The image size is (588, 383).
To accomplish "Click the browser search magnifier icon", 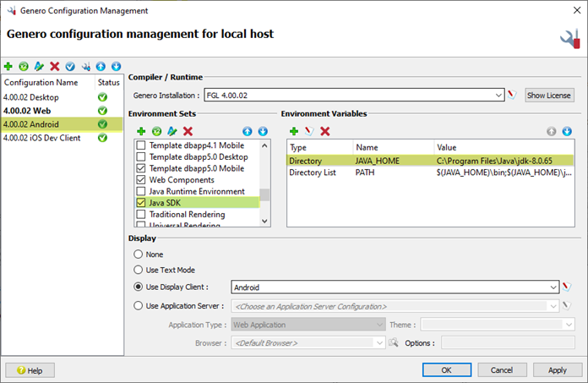I will (394, 342).
